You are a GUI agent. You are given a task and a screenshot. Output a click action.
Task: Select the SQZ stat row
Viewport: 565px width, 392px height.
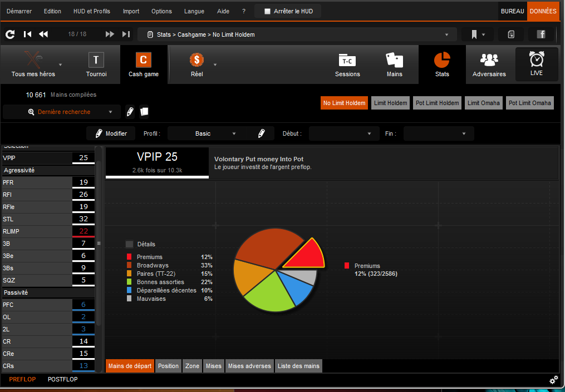click(x=48, y=280)
